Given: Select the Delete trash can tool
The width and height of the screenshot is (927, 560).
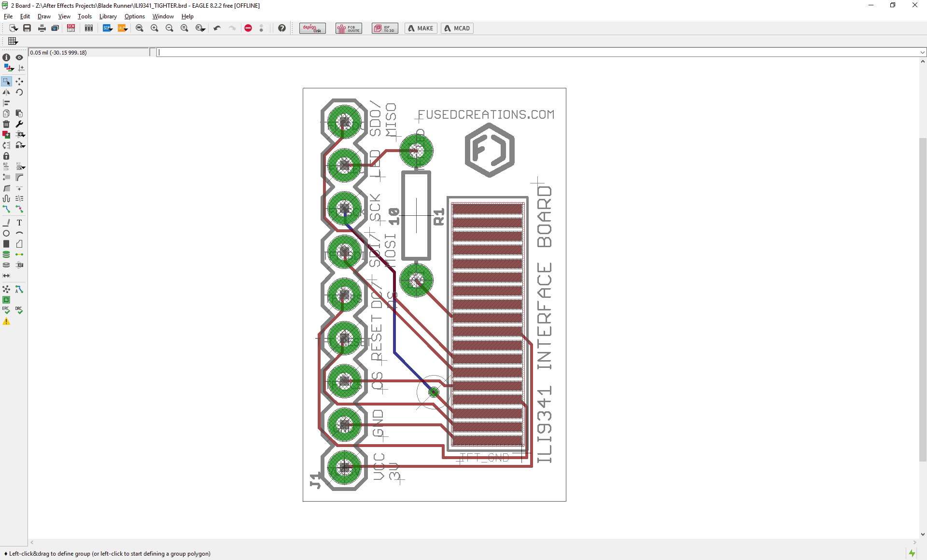Looking at the screenshot, I should (x=6, y=124).
